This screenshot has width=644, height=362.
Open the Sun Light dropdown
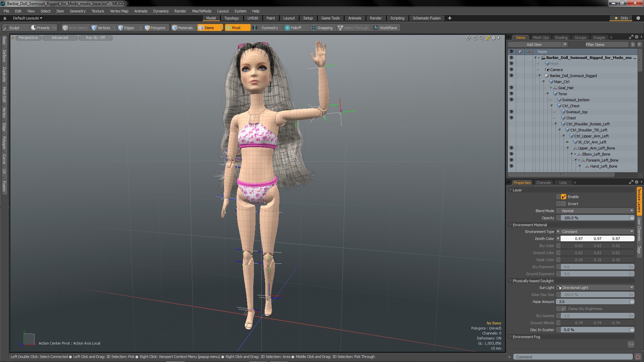[x=595, y=288]
